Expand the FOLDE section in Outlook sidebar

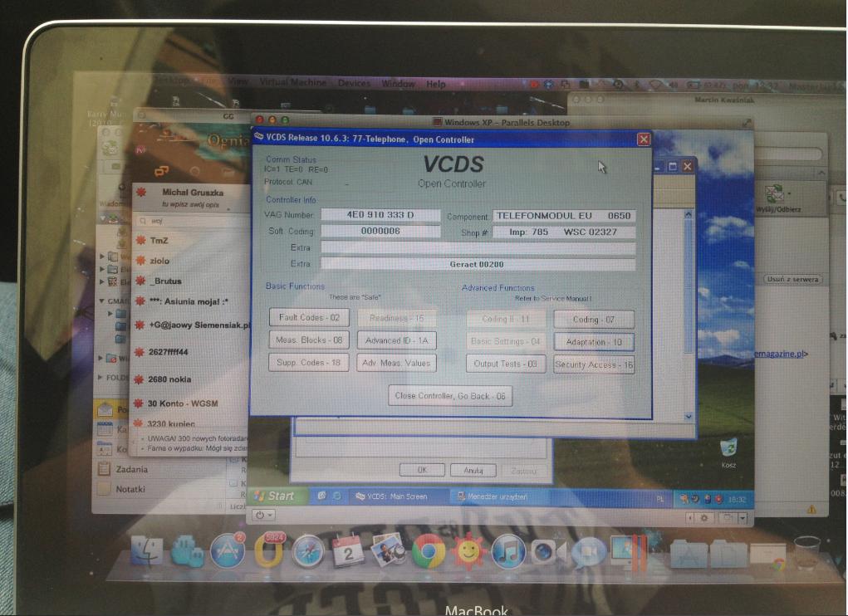100,377
